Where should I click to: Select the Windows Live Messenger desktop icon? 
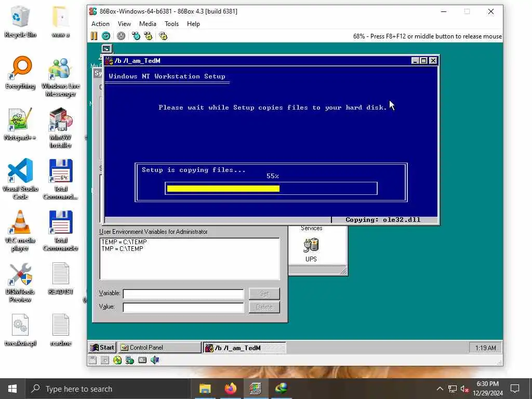point(60,77)
